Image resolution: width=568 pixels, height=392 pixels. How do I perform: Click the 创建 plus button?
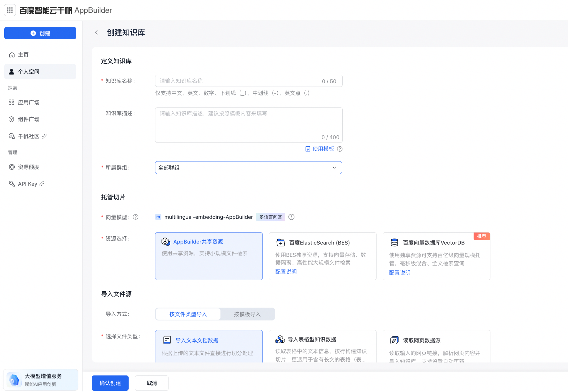click(x=40, y=33)
